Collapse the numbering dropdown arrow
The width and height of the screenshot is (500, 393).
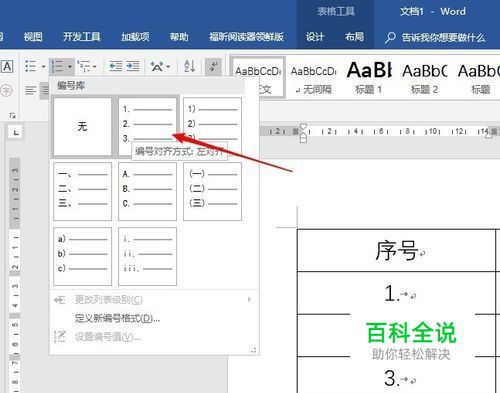point(70,67)
